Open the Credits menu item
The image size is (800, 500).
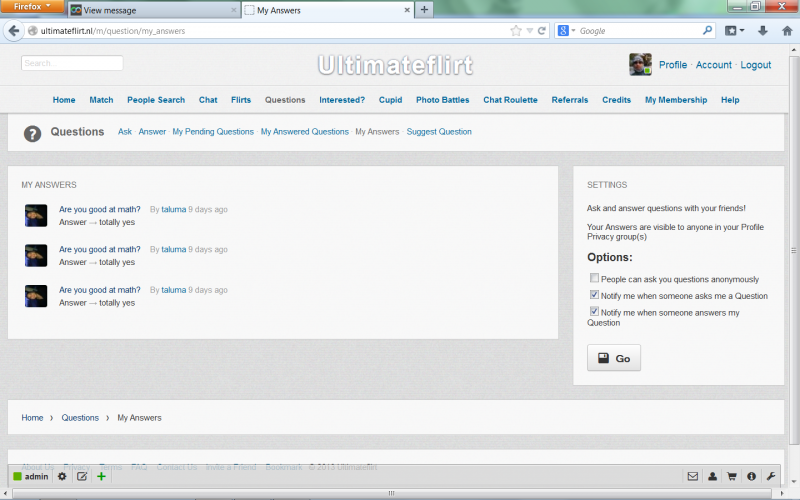(x=616, y=100)
